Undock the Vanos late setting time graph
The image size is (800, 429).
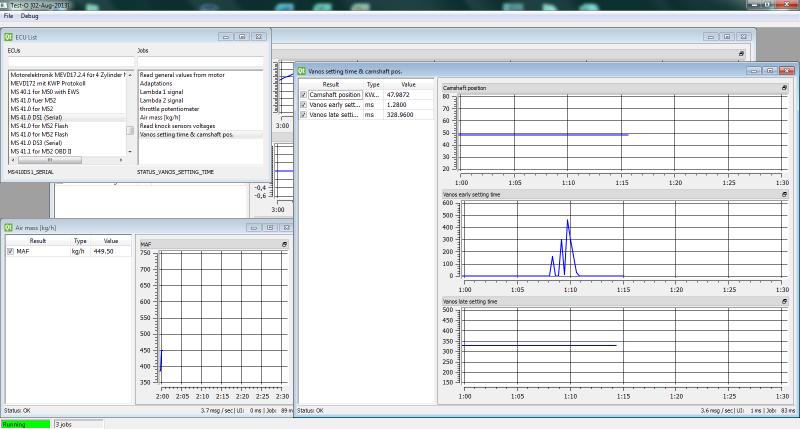[784, 301]
